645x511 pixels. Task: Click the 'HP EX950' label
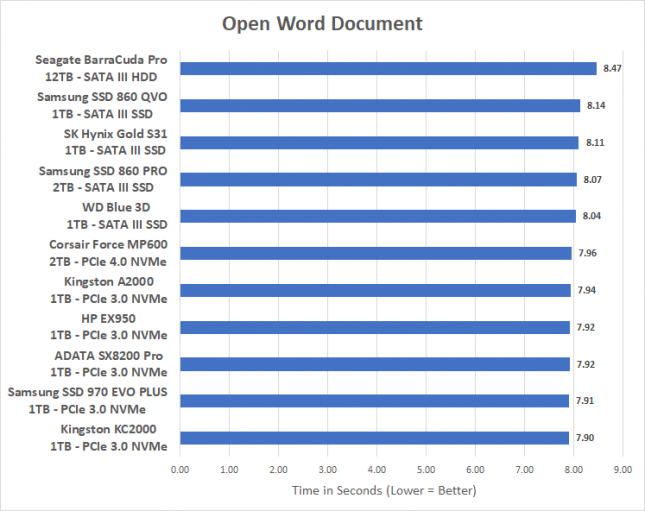(108, 318)
